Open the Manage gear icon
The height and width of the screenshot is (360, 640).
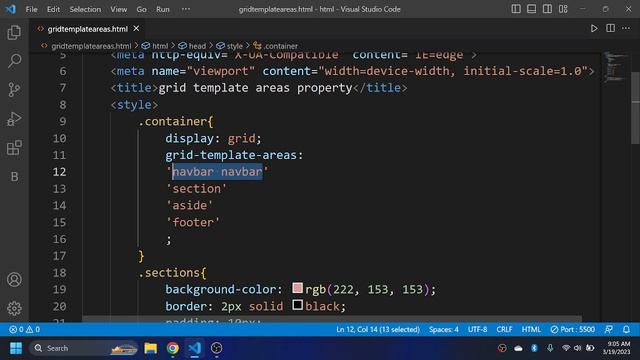14,308
